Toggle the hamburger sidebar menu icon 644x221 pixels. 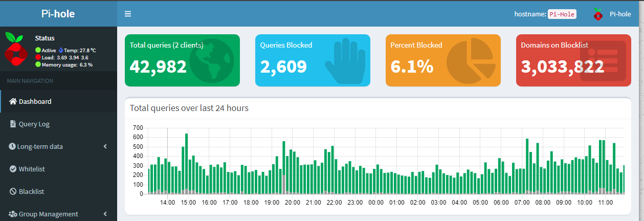[128, 14]
